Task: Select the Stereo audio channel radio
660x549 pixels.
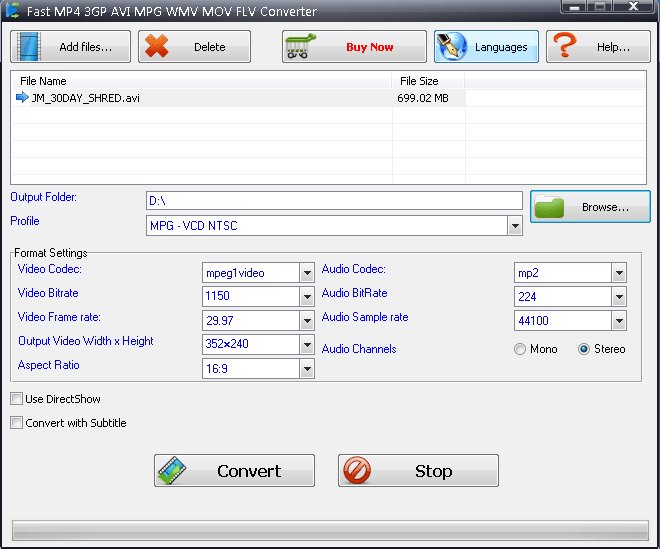Action: 584,349
